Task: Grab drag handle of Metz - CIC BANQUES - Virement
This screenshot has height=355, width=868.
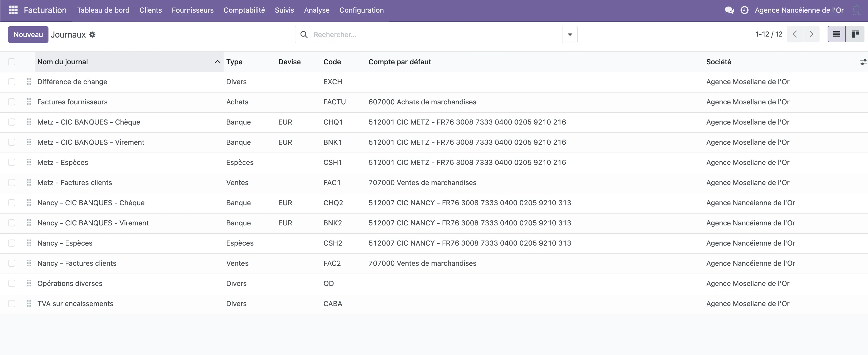Action: pyautogui.click(x=29, y=142)
